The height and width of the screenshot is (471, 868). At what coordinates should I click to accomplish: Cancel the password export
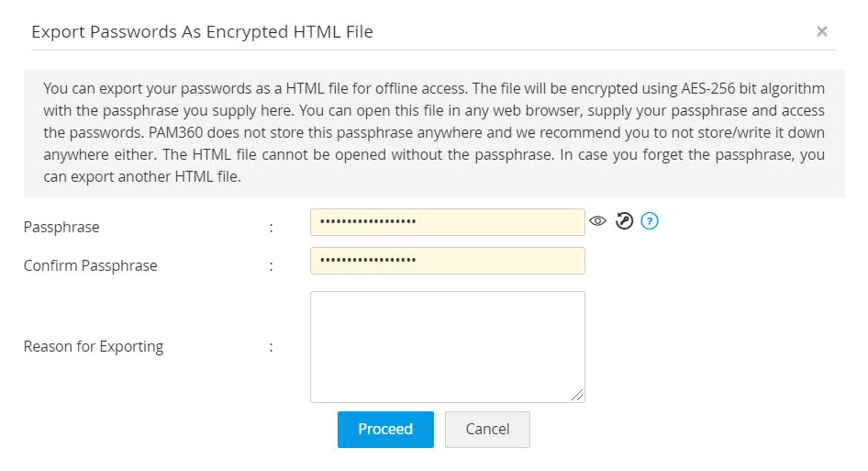click(x=487, y=429)
